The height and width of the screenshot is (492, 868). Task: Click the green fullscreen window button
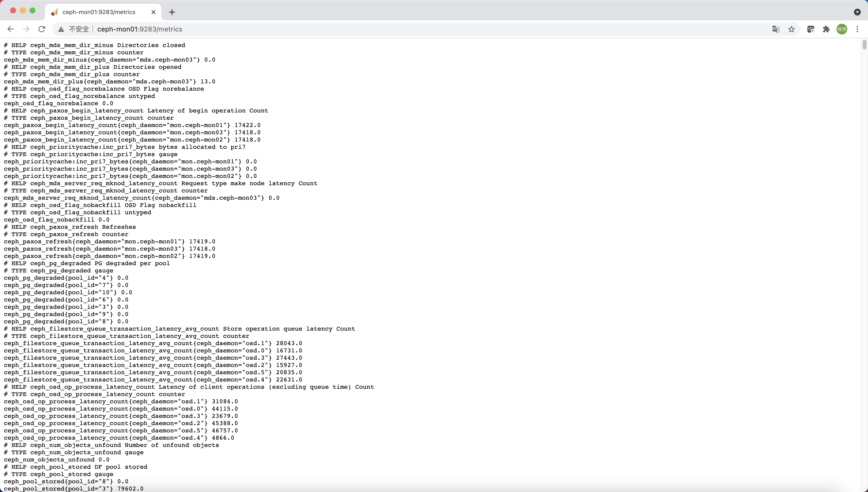tap(32, 10)
